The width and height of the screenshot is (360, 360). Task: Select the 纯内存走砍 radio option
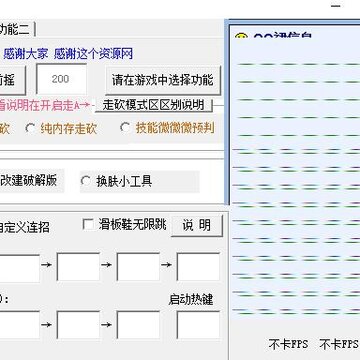pyautogui.click(x=62, y=128)
